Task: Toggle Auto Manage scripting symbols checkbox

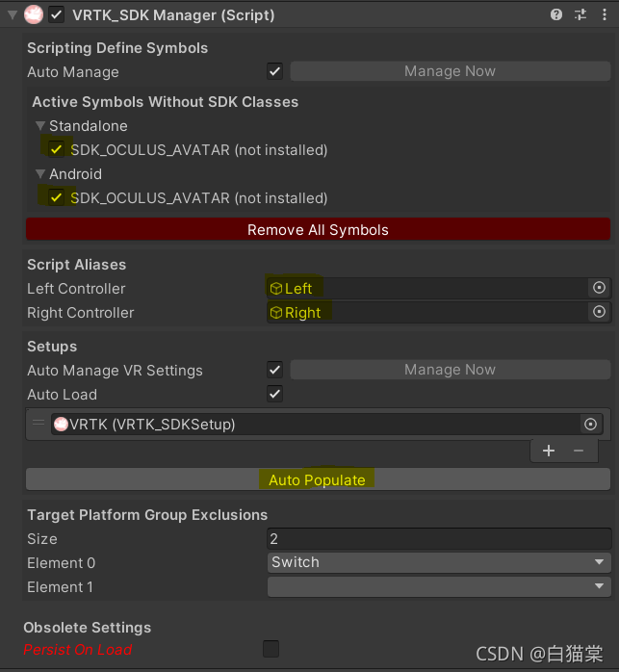Action: pyautogui.click(x=274, y=71)
